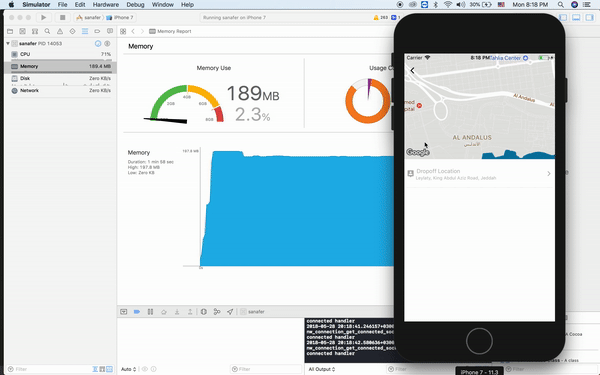Open Debug View Hierarchy button
The height and width of the screenshot is (375, 600).
tap(204, 312)
